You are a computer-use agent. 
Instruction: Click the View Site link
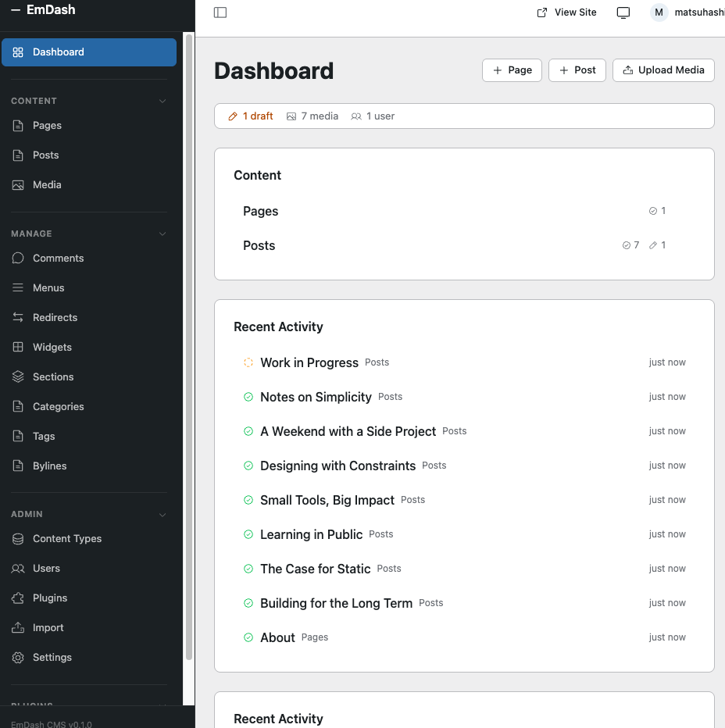click(567, 12)
